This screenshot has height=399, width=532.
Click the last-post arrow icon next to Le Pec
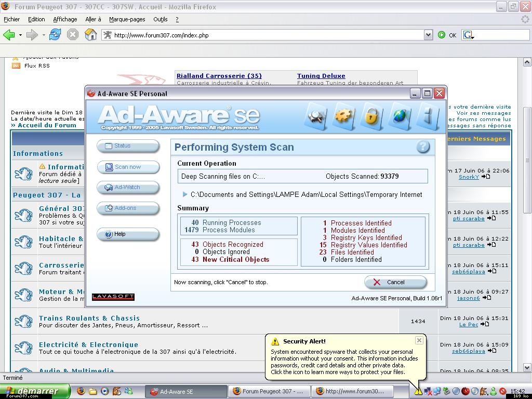[x=485, y=324]
